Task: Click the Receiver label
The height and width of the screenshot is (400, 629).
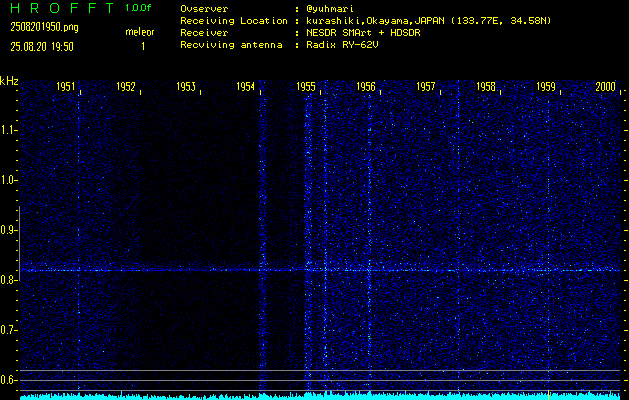Action: 204,33
